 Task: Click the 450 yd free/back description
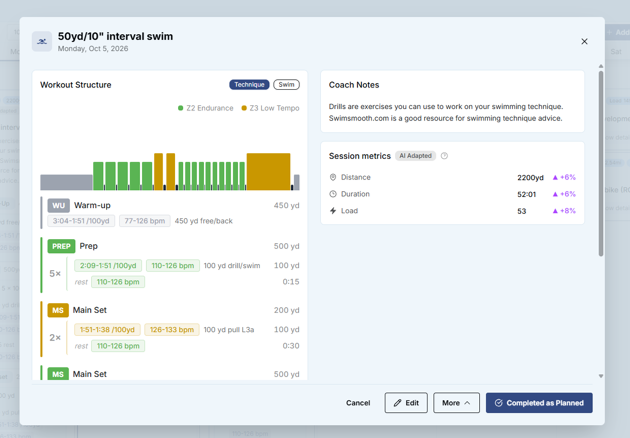click(204, 221)
